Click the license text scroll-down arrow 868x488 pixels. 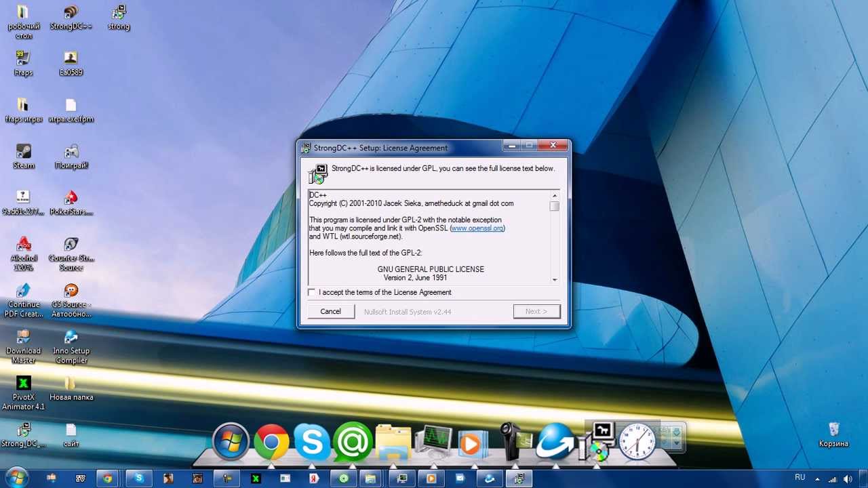click(x=555, y=279)
